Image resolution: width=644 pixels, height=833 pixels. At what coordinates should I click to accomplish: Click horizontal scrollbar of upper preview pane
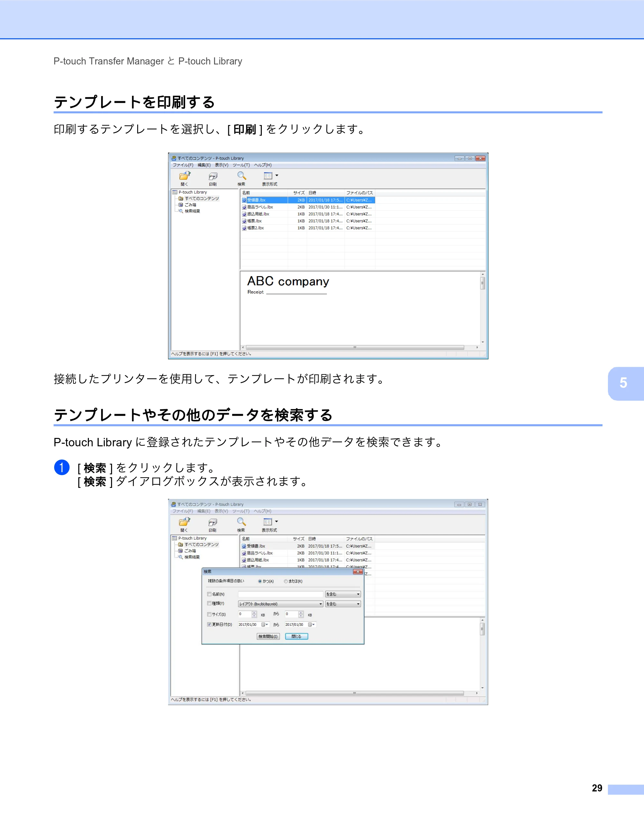click(355, 347)
